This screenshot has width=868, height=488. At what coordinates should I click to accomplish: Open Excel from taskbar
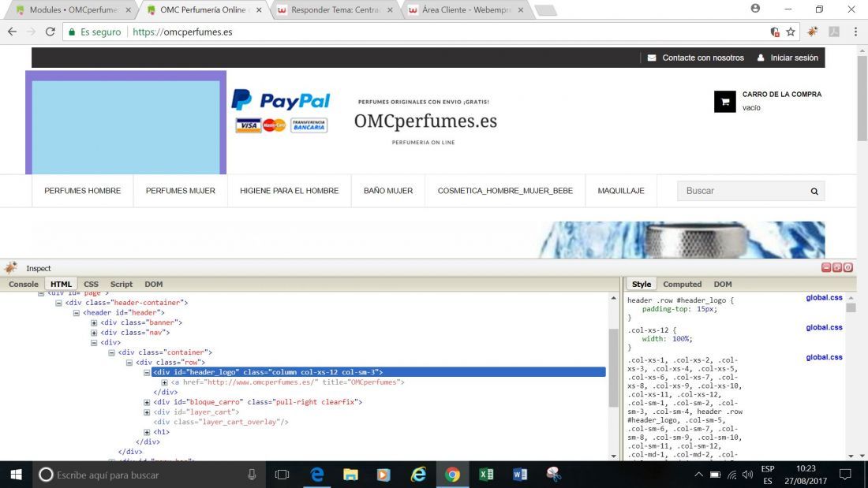486,474
